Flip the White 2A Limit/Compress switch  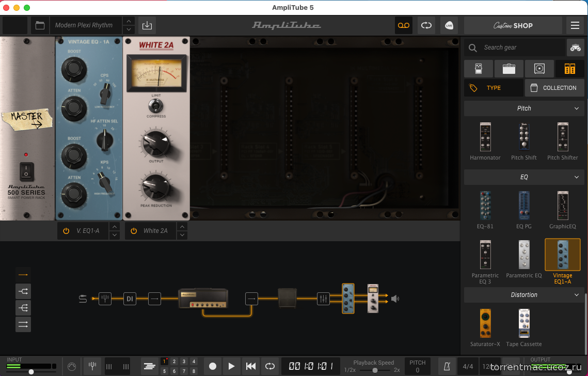(155, 106)
